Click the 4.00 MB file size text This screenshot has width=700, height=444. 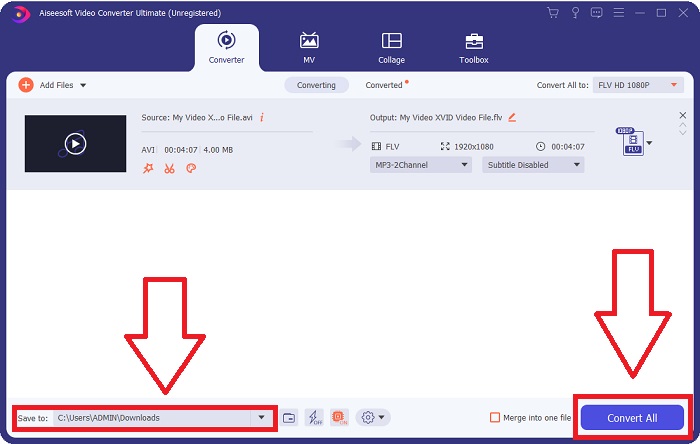(x=218, y=150)
